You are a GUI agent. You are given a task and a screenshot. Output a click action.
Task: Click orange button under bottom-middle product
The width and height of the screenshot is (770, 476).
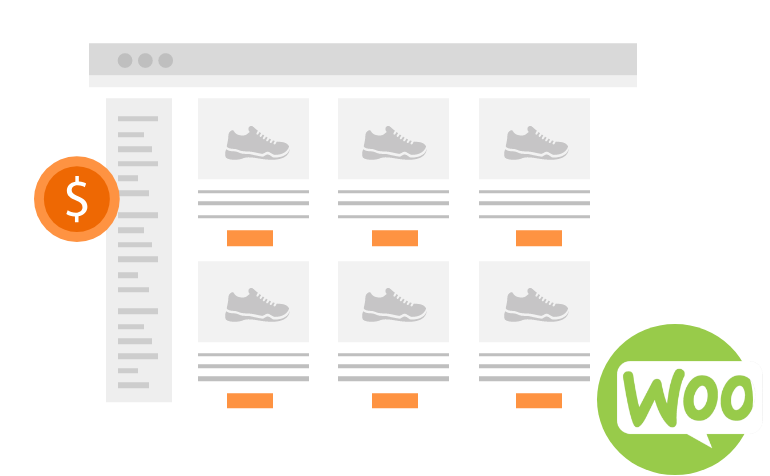click(395, 401)
